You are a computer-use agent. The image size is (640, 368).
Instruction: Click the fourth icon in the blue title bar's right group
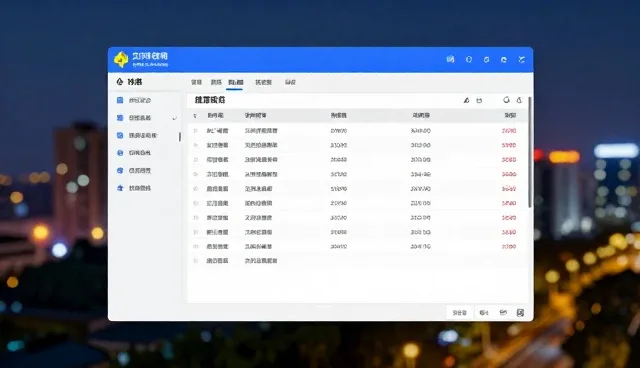504,60
